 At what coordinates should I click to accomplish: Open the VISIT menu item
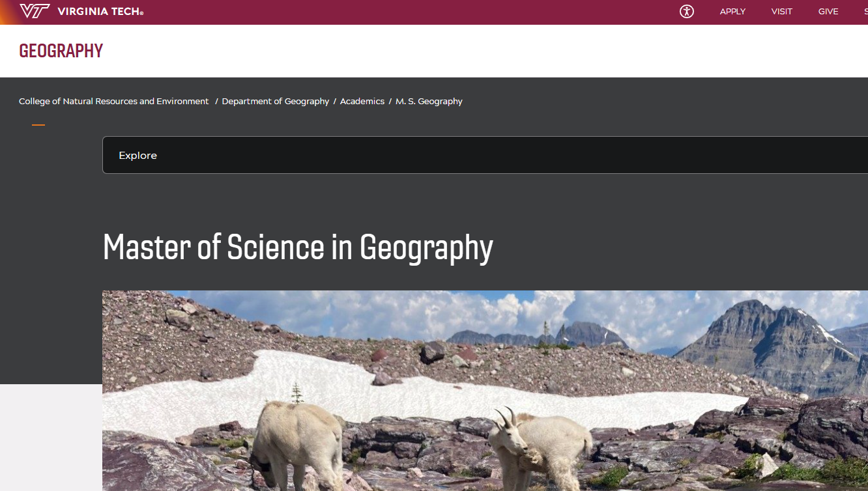pyautogui.click(x=781, y=12)
